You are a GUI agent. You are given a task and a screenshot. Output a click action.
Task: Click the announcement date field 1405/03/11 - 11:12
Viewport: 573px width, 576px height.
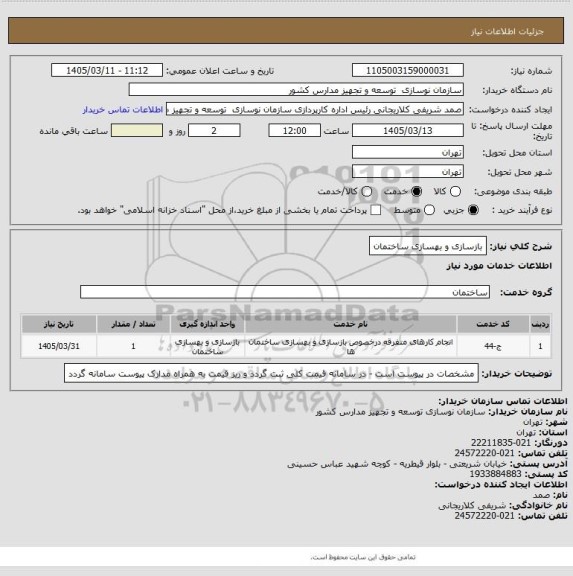[107, 70]
